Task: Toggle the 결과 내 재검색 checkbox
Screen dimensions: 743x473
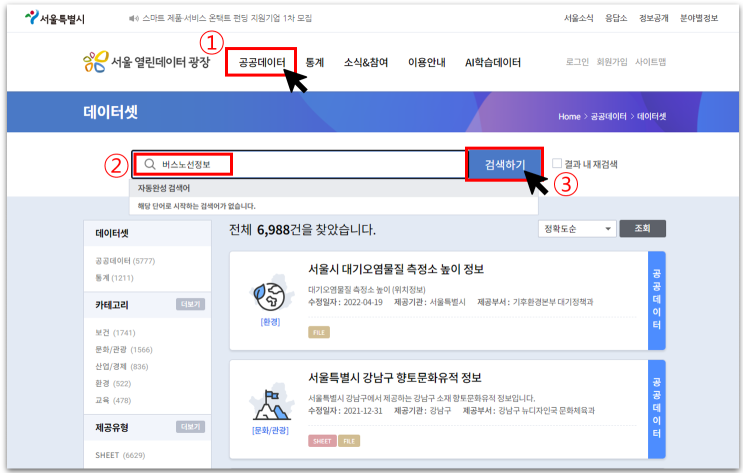Action: pos(557,164)
